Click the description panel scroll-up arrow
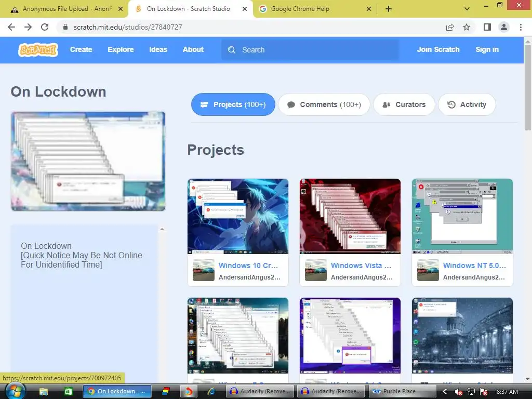The width and height of the screenshot is (532, 399). coord(162,229)
